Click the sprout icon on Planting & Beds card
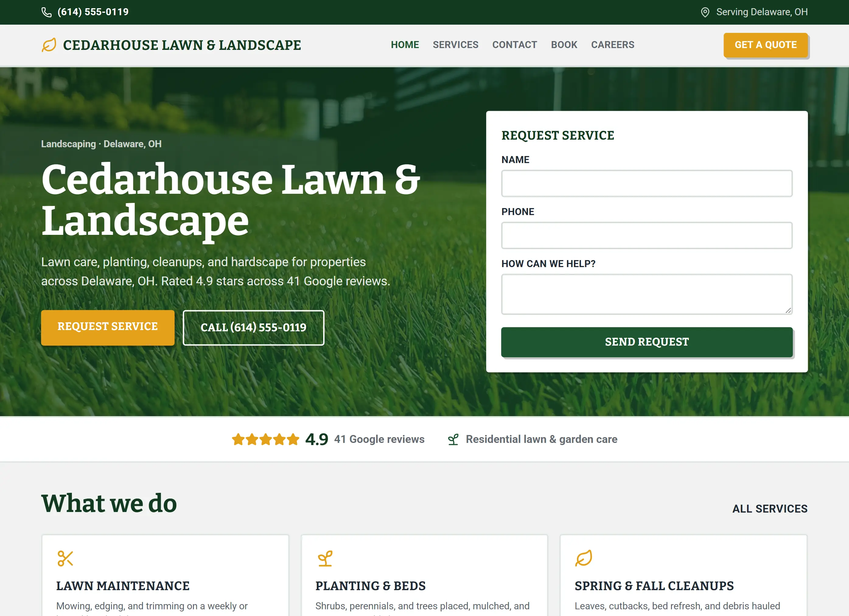849x616 pixels. (x=325, y=559)
